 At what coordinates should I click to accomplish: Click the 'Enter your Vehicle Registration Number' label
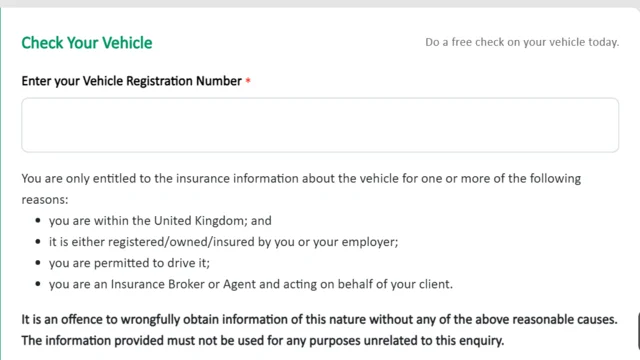click(131, 81)
